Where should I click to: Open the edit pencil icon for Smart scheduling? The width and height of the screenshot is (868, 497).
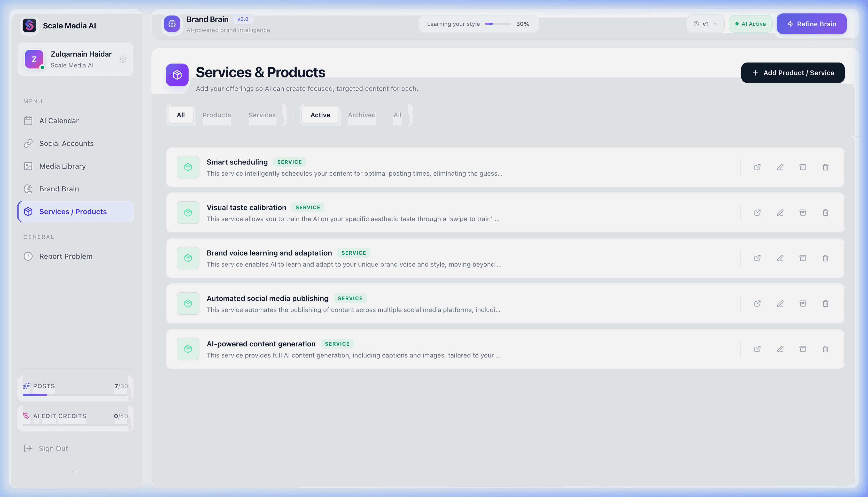point(780,167)
